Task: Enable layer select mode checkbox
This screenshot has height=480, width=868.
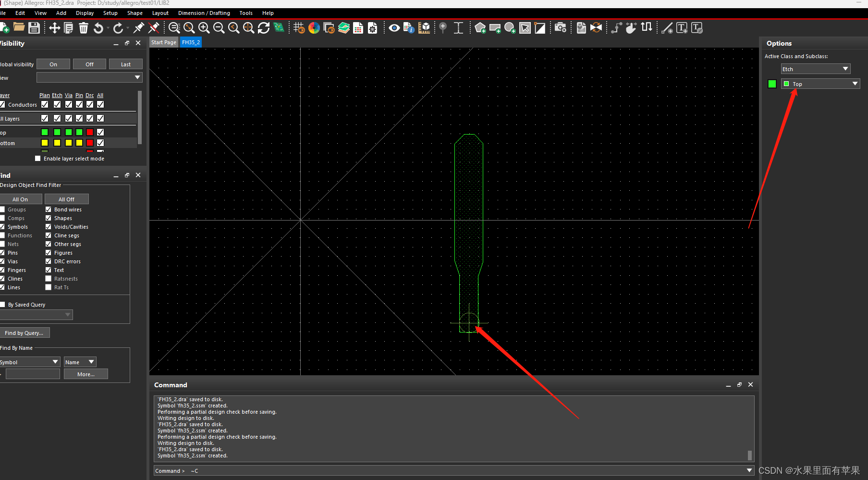Action: 38,159
